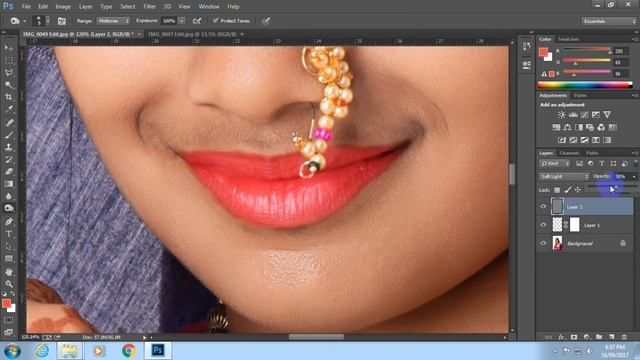Viewport: 640px width, 360px height.
Task: Open the Image menu
Action: coord(63,7)
